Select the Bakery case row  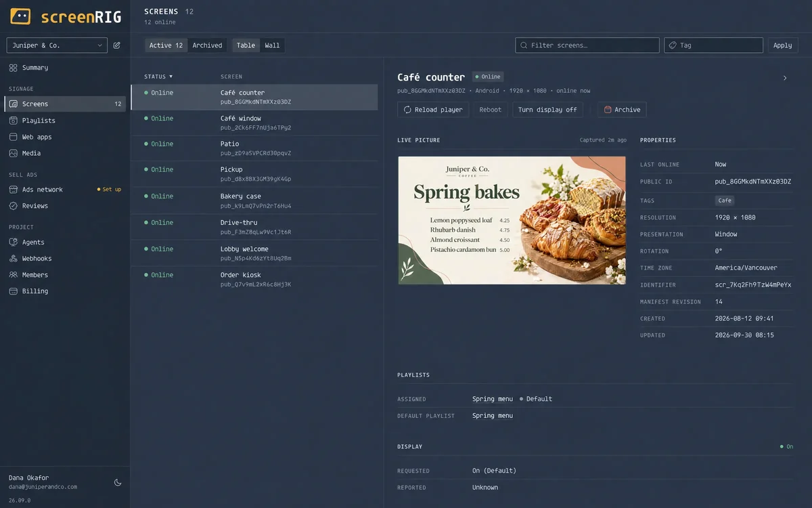(x=254, y=200)
